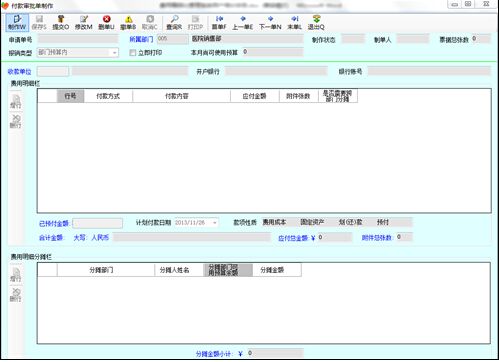499x362 pixels.
Task: Click the 付款方式 column header
Action: tap(108, 96)
